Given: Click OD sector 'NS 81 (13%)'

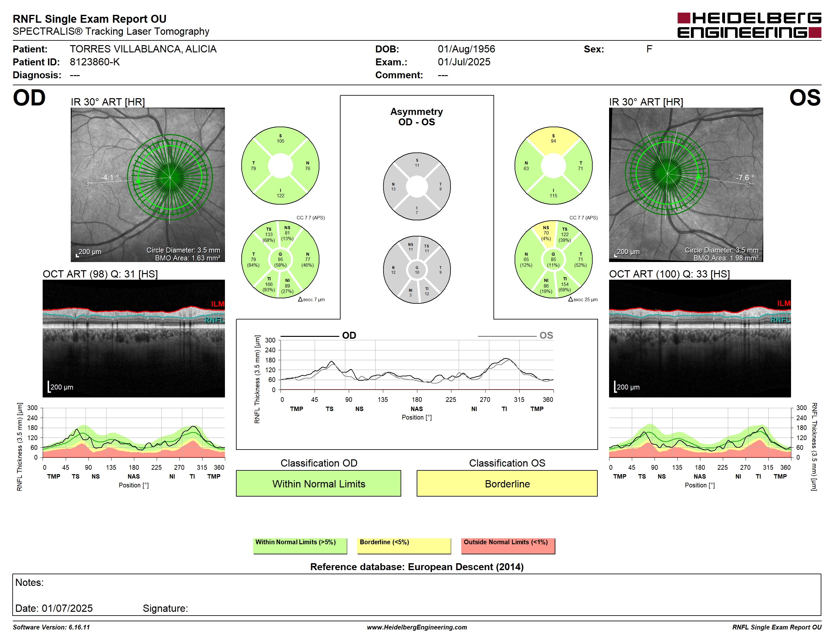Looking at the screenshot, I should tap(287, 233).
